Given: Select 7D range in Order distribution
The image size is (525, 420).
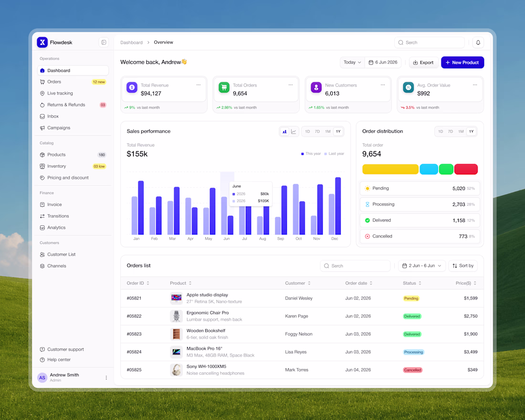Looking at the screenshot, I should (x=451, y=132).
